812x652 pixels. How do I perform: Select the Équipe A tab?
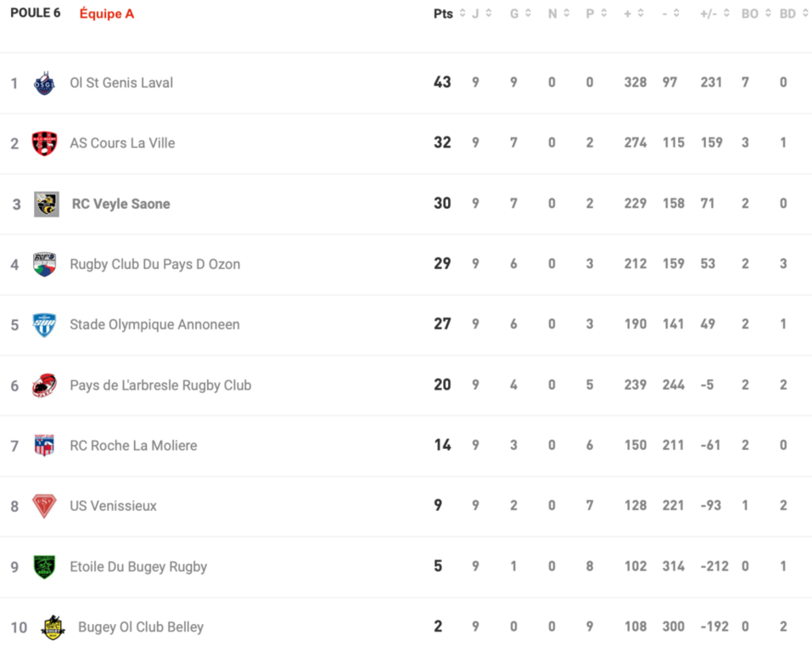[106, 14]
